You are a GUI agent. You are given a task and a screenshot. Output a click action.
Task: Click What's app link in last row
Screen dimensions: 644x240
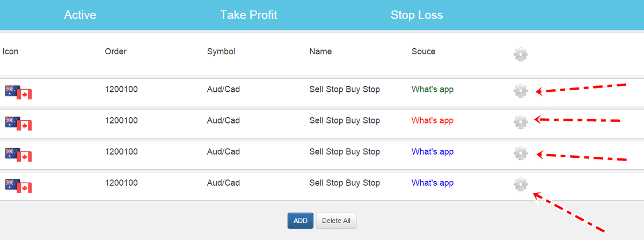(432, 183)
